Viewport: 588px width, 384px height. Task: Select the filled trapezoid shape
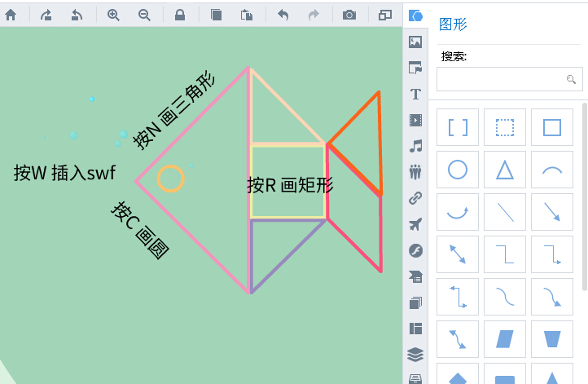tap(552, 339)
